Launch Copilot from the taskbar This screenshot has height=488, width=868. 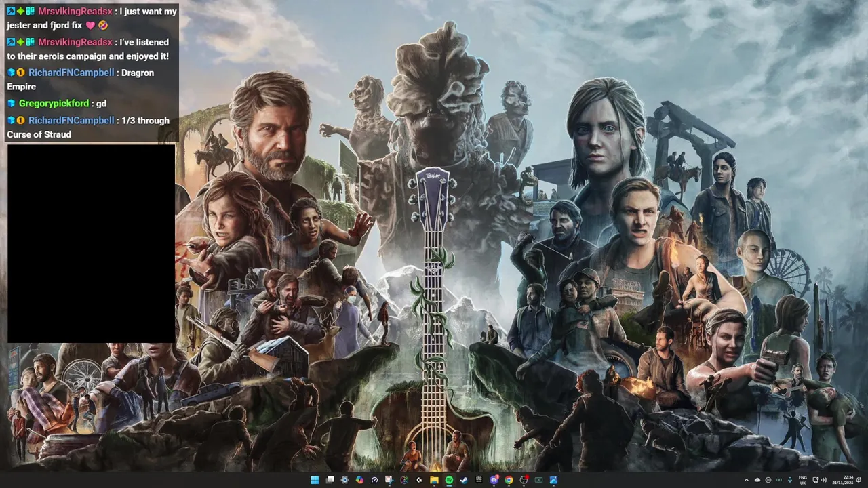pos(359,480)
